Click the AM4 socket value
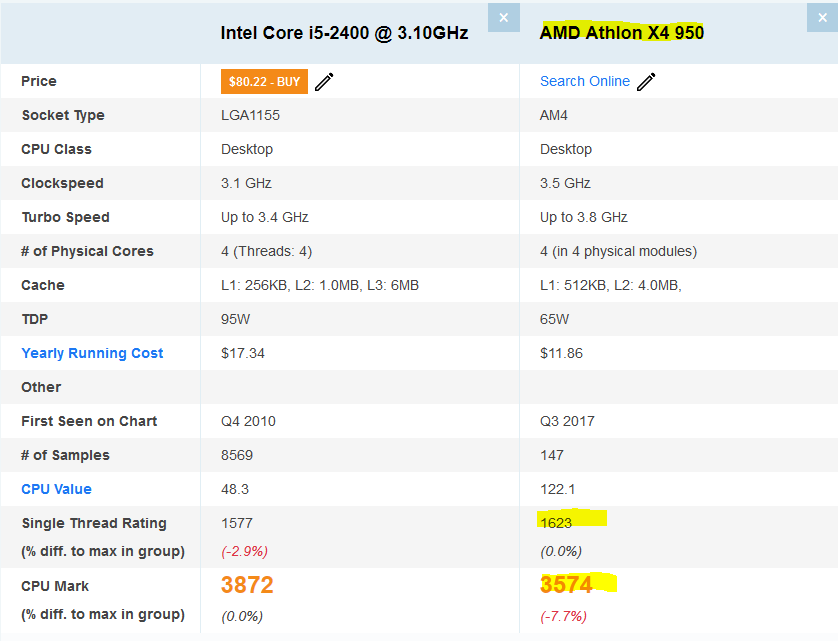Viewport: 838px width, 641px height. click(554, 115)
